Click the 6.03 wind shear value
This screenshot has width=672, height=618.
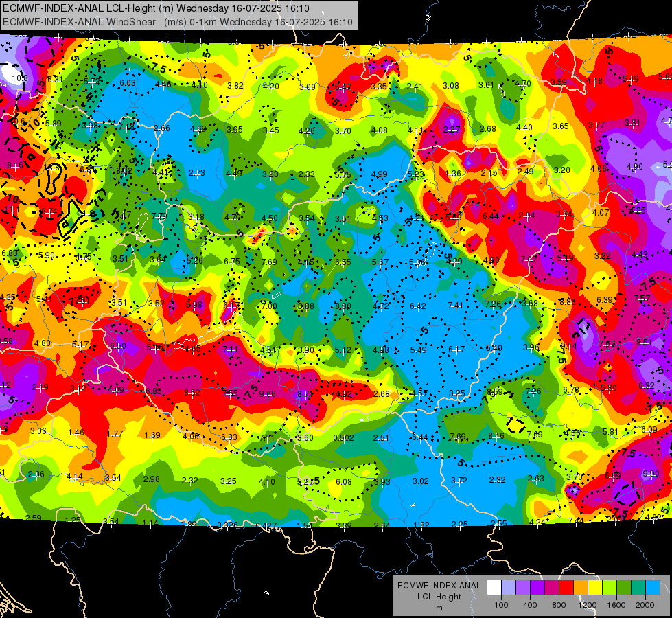(127, 83)
